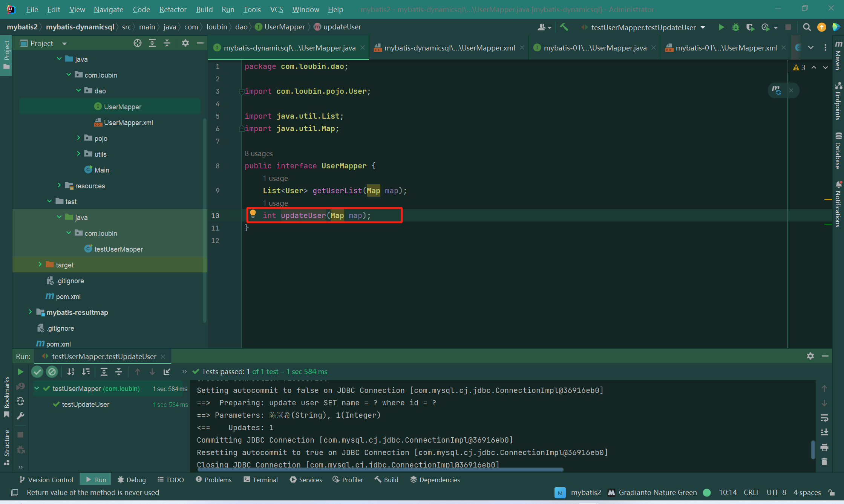Click the Maven reload floating icon
Viewport: 844px width, 504px height.
[x=776, y=90]
